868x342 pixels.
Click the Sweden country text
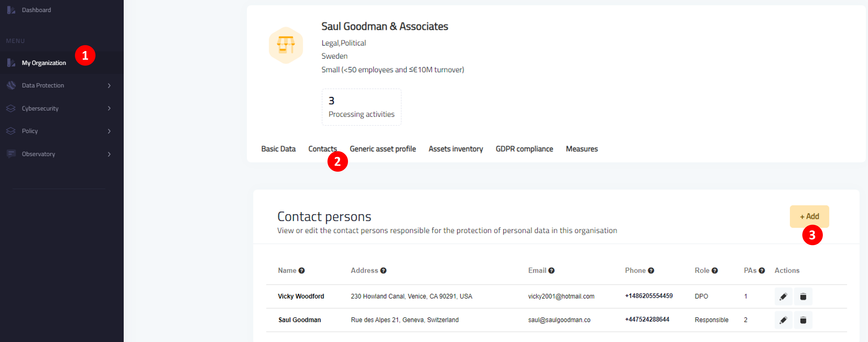point(334,56)
